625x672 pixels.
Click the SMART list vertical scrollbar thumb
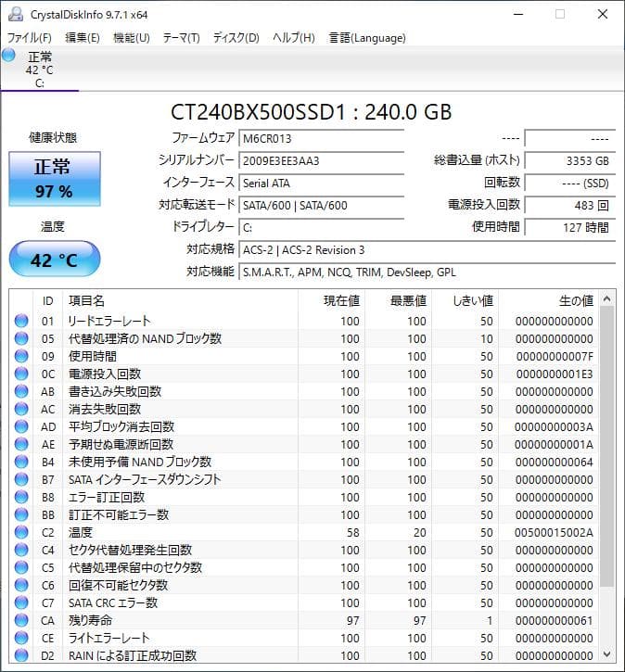pyautogui.click(x=606, y=446)
